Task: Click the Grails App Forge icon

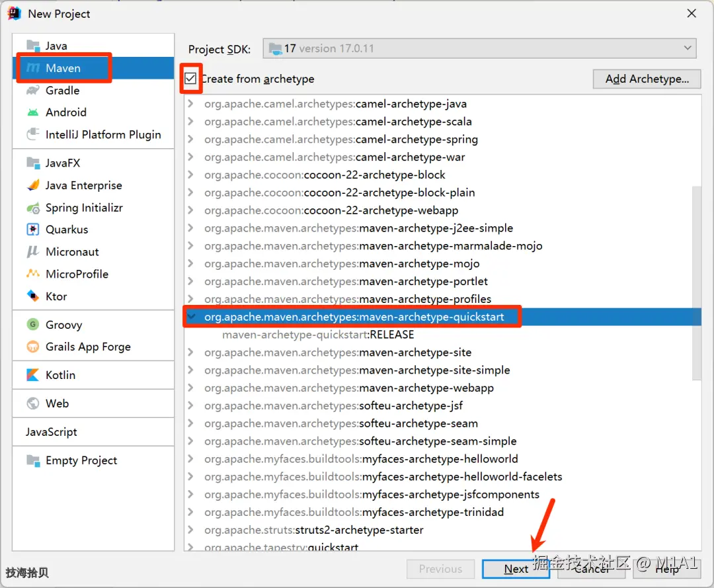Action: 33,347
